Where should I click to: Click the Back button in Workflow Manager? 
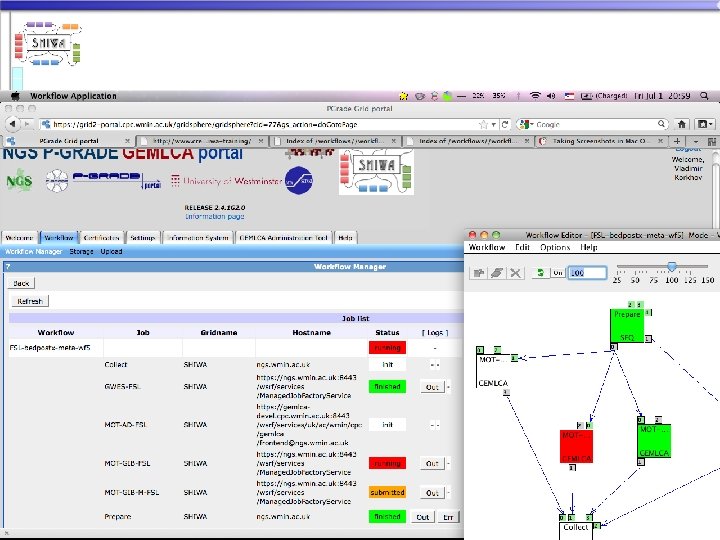pyautogui.click(x=21, y=283)
